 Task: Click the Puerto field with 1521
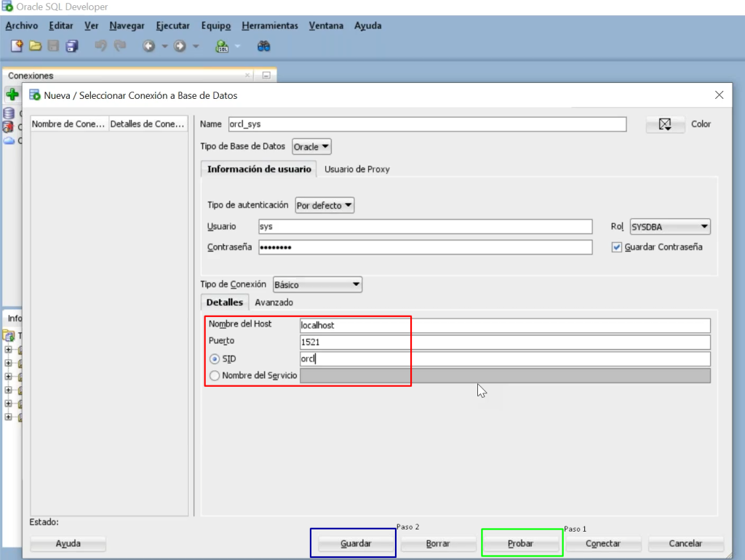505,342
